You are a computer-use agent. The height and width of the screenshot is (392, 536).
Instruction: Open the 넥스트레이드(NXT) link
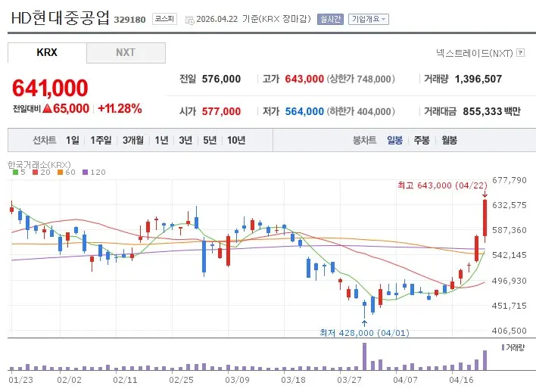tap(474, 53)
